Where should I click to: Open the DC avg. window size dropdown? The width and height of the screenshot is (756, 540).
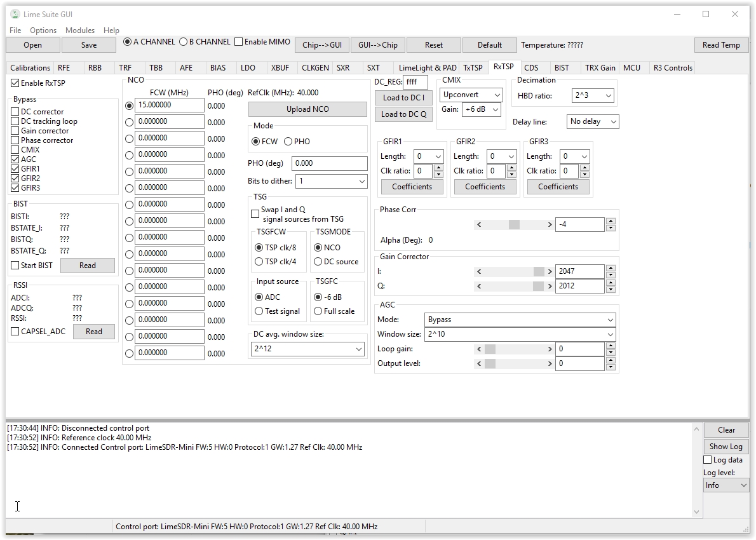[x=309, y=349]
